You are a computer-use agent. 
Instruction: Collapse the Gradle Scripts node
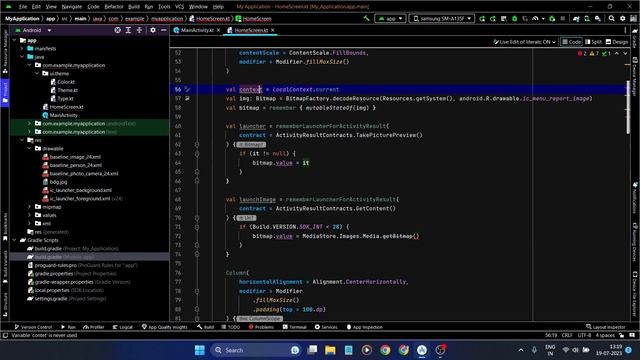click(x=15, y=240)
